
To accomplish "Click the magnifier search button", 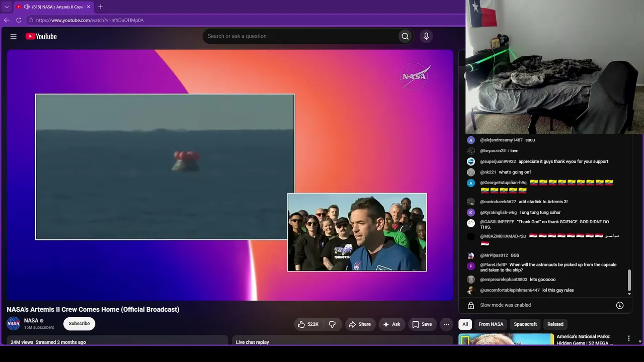I will [x=405, y=36].
